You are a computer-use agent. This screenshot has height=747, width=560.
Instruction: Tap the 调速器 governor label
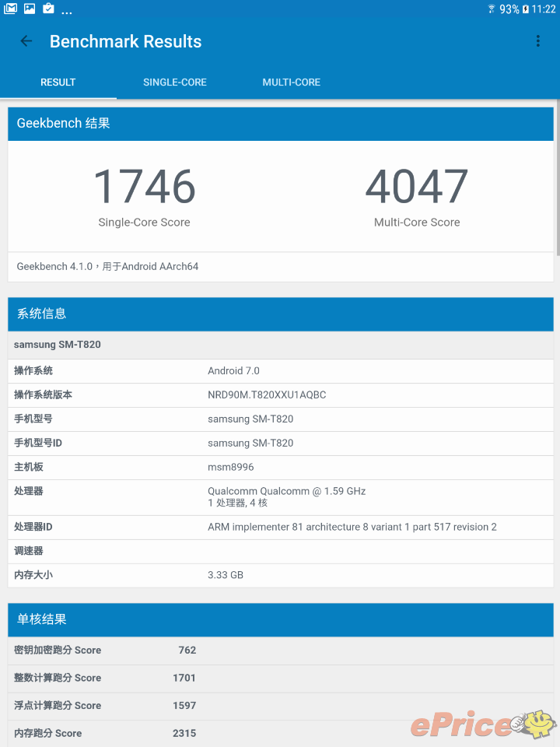pyautogui.click(x=29, y=551)
